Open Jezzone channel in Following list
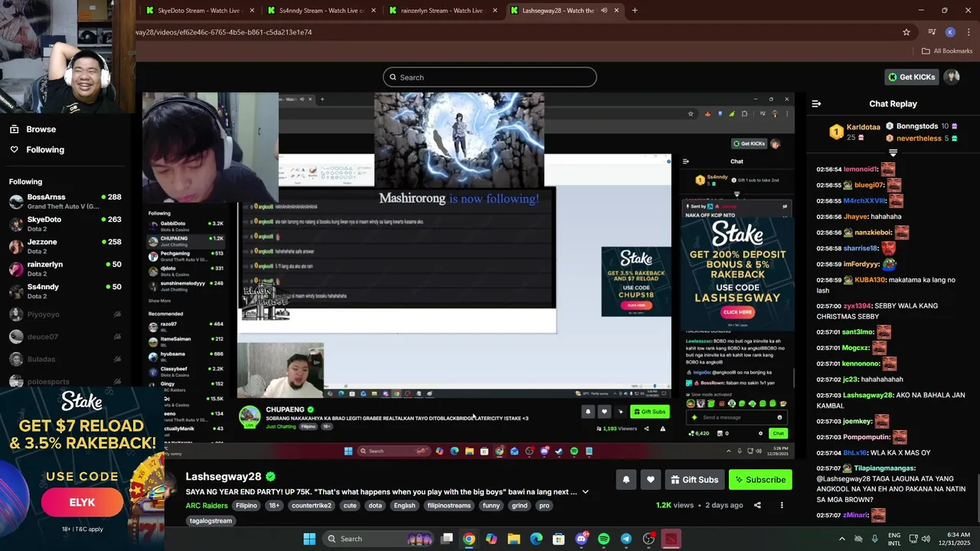Image resolution: width=980 pixels, height=551 pixels. 65,246
